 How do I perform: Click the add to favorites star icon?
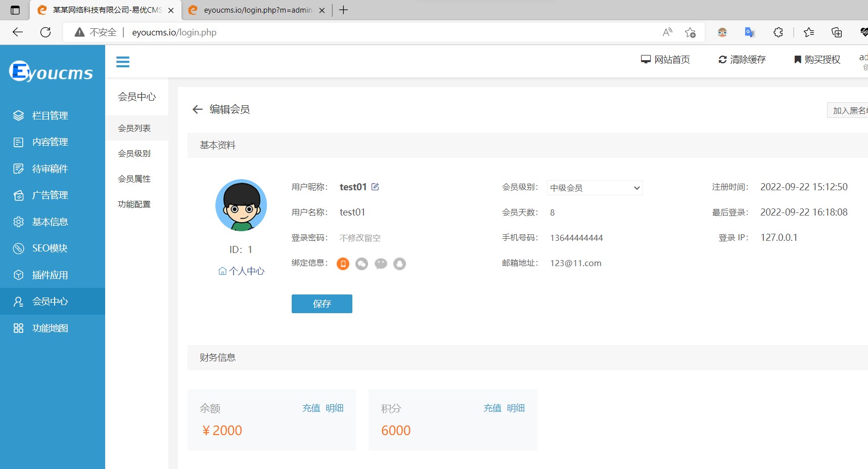(690, 32)
